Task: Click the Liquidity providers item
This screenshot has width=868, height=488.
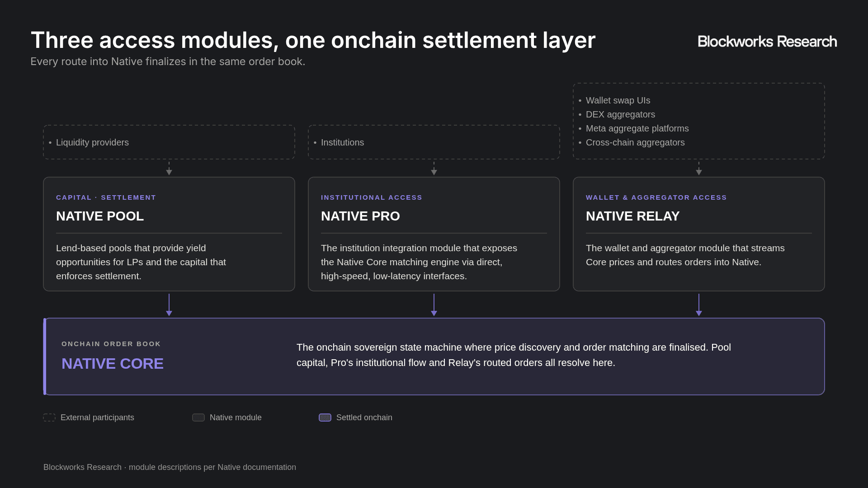Action: coord(92,142)
